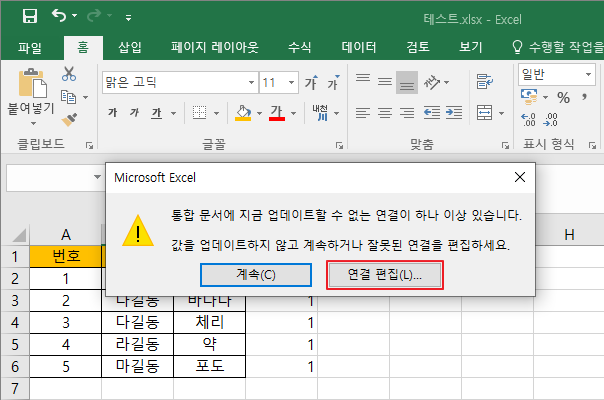Click the increase indent icon
This screenshot has height=400, width=604.
(454, 113)
